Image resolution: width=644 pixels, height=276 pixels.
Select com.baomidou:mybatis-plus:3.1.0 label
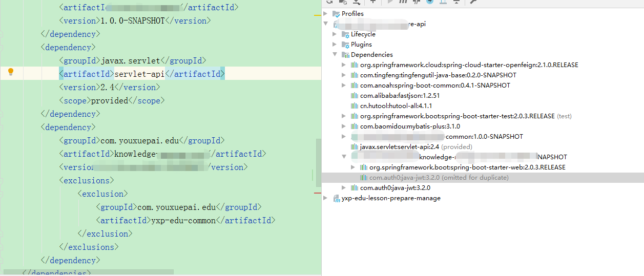pos(410,126)
